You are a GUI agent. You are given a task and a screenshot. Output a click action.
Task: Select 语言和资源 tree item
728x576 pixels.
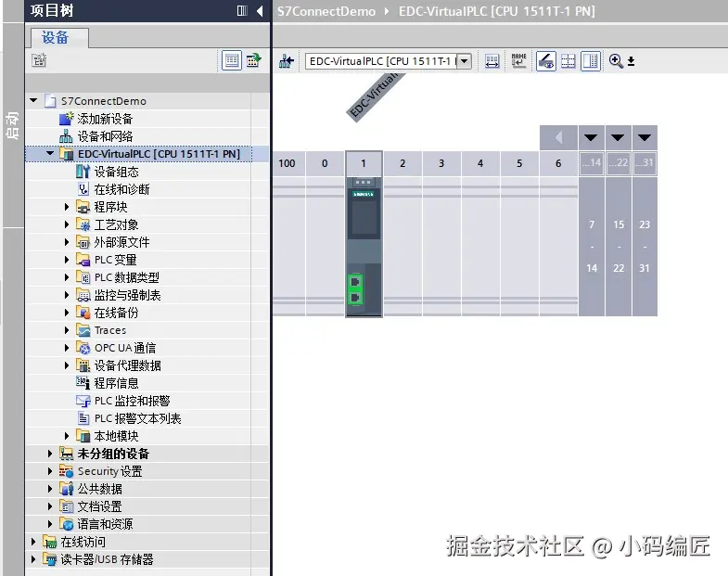click(x=105, y=524)
